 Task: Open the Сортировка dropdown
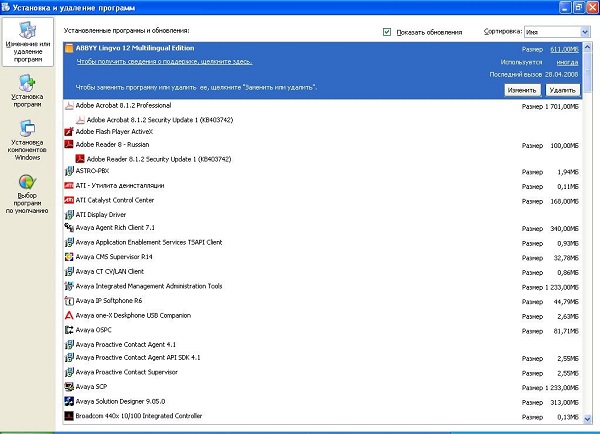pos(585,32)
